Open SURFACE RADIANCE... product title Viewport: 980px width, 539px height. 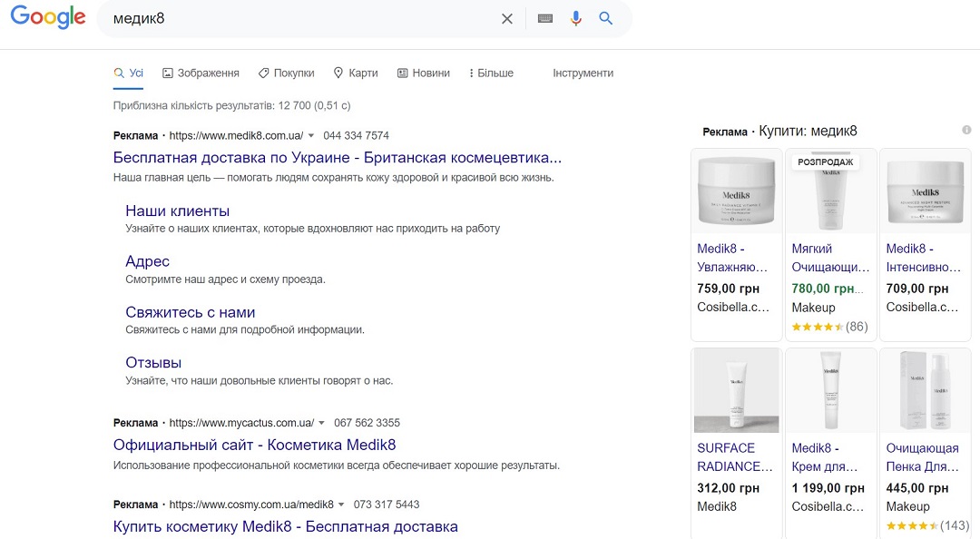[735, 457]
